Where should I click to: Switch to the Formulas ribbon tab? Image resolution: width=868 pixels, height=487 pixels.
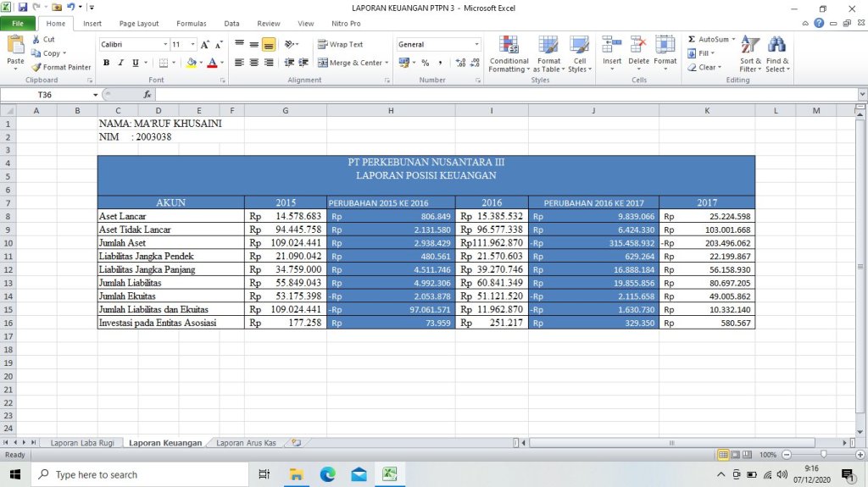coord(191,24)
